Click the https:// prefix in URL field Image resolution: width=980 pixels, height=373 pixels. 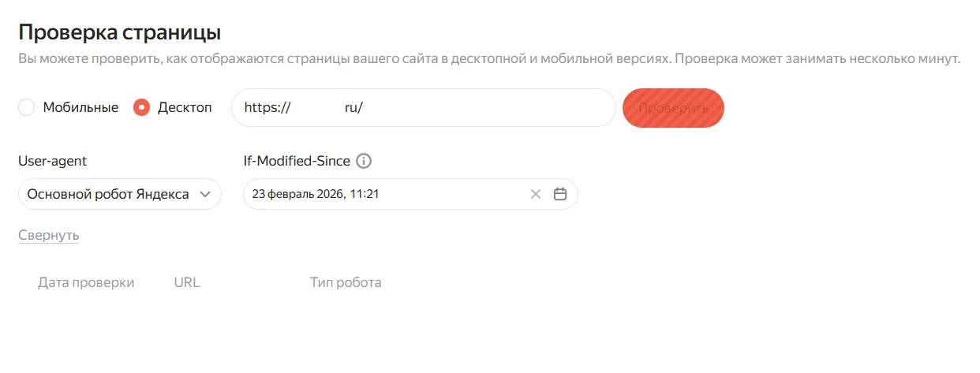pos(268,108)
